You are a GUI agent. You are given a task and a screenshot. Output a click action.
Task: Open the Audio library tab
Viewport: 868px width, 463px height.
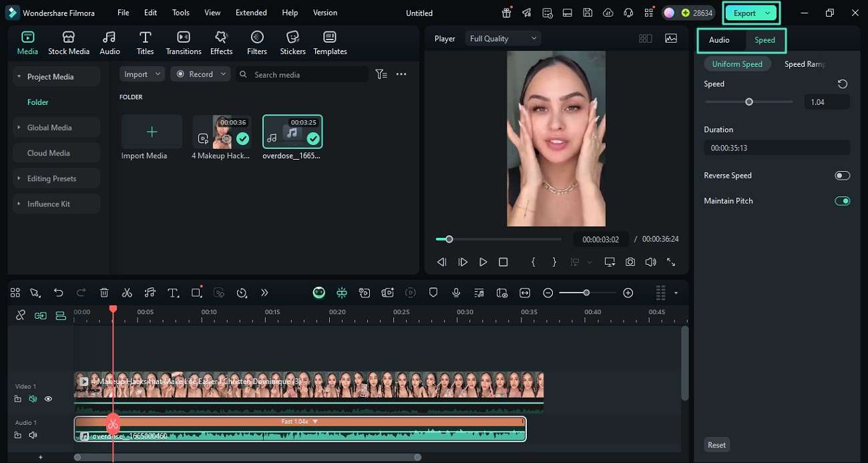pos(110,43)
